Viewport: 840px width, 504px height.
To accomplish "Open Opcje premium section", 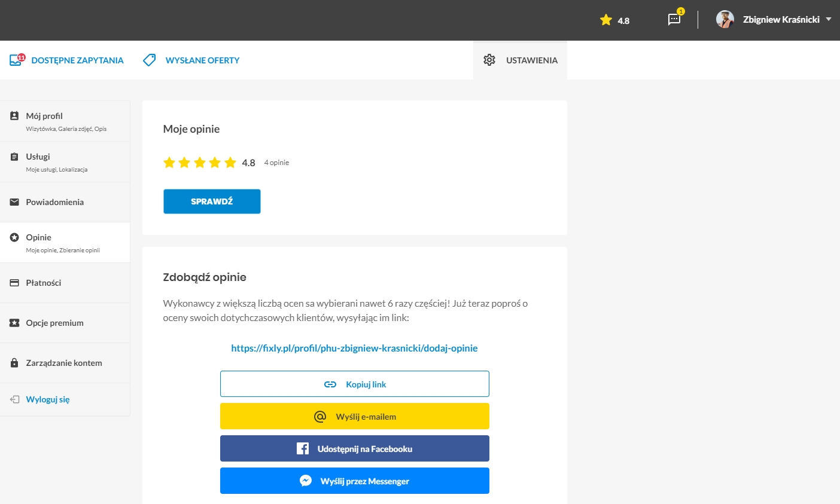I will point(65,323).
